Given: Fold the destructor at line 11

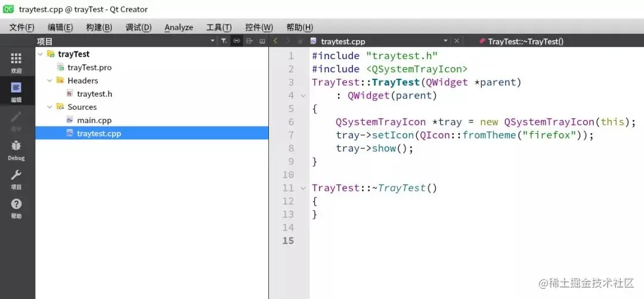Looking at the screenshot, I should pos(304,188).
